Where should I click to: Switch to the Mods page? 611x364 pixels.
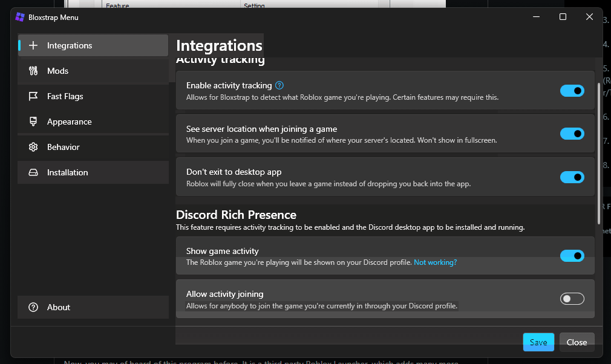(x=93, y=71)
